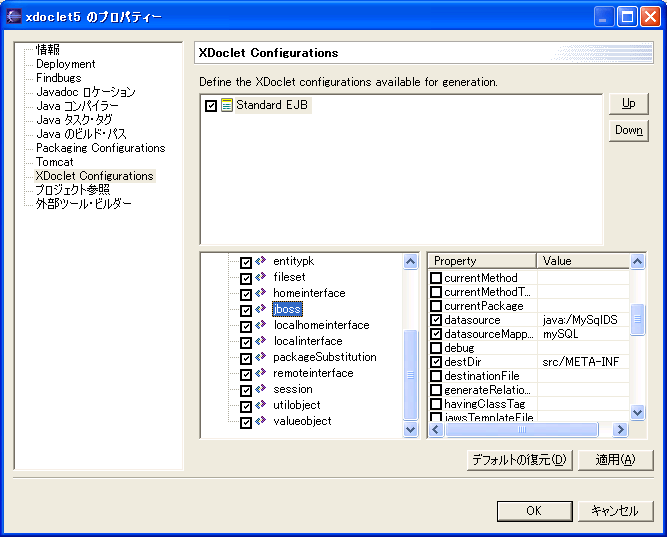Image resolution: width=667 pixels, height=537 pixels.
Task: Uncheck the Standard EJB configuration checkbox
Action: [211, 106]
